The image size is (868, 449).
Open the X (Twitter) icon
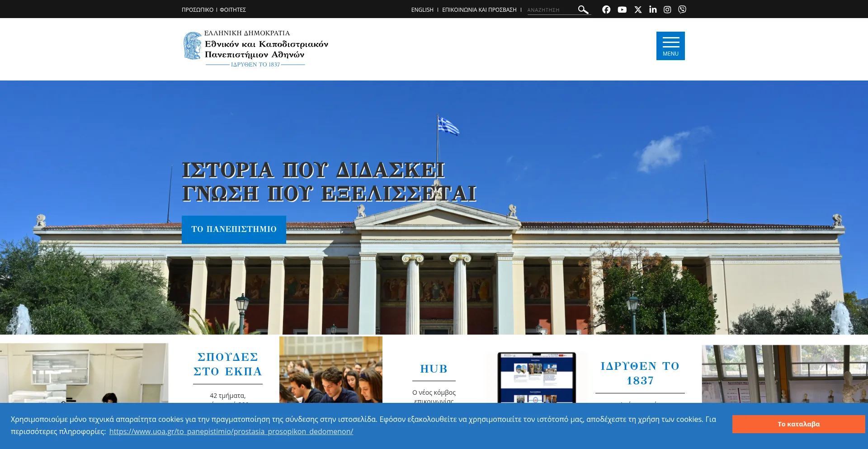tap(638, 9)
